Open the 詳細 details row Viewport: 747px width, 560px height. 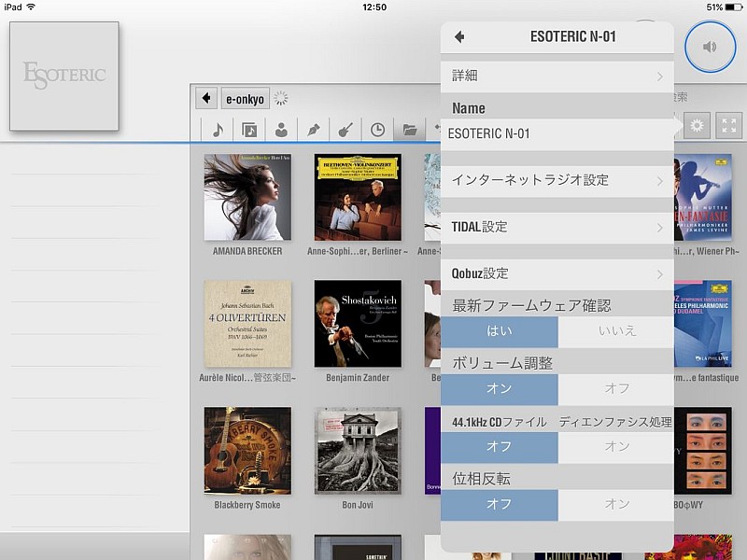pyautogui.click(x=557, y=77)
